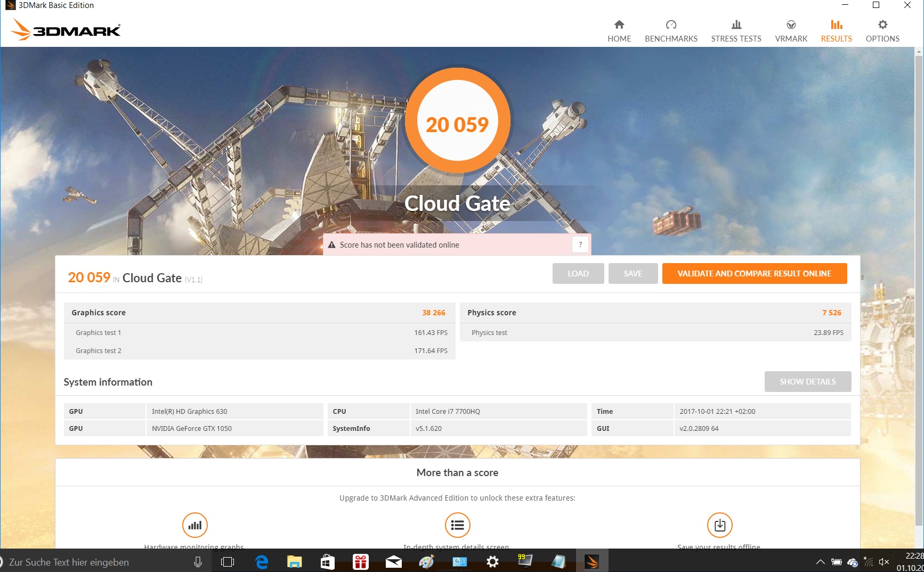Open the Benchmarks section
The width and height of the screenshot is (924, 572).
coord(671,31)
